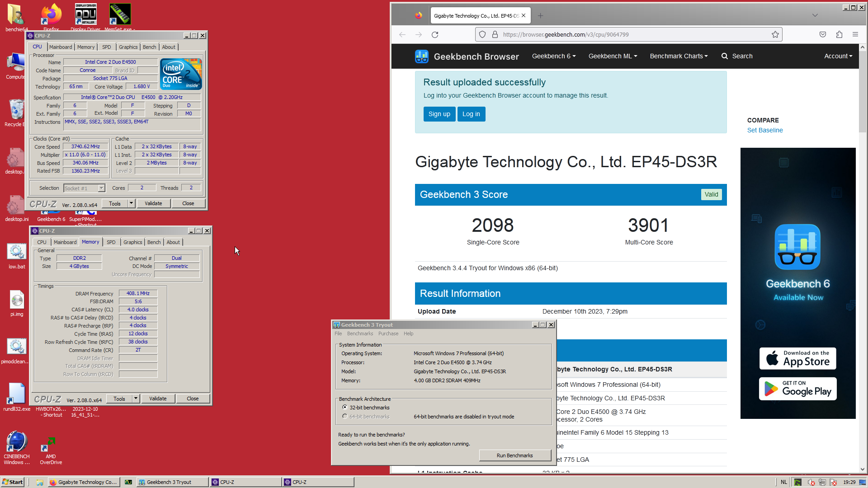This screenshot has width=868, height=488.
Task: Bookmark this page with the star icon
Action: pyautogui.click(x=775, y=34)
